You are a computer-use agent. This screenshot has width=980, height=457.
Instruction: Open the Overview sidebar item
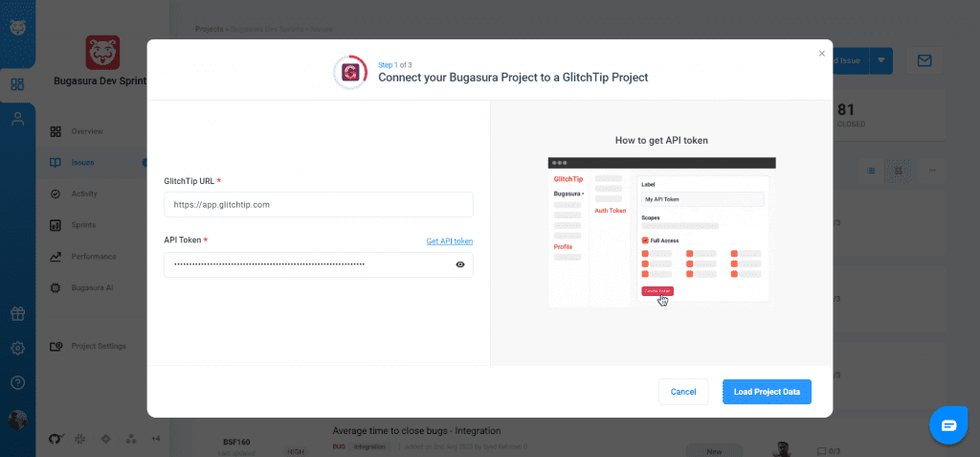point(87,131)
